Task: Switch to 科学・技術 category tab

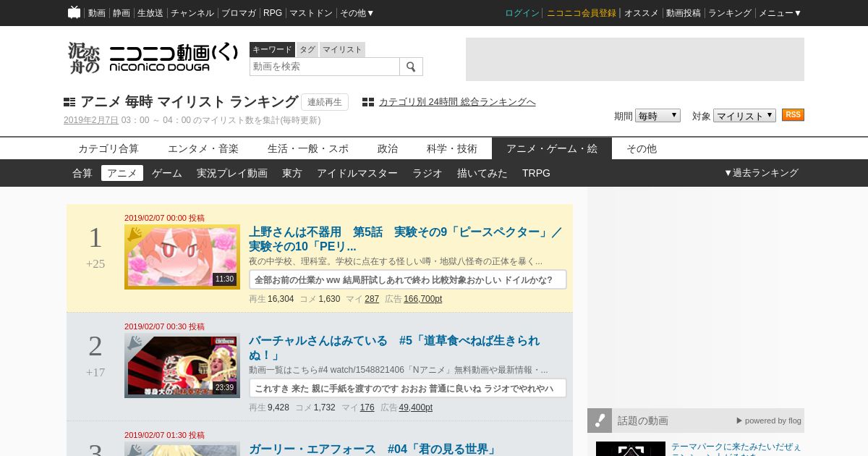Action: (x=452, y=148)
